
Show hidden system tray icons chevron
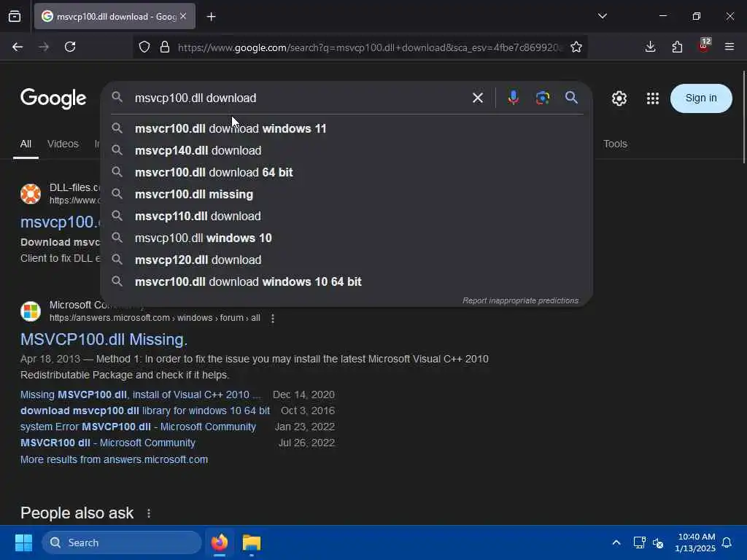[x=616, y=542]
